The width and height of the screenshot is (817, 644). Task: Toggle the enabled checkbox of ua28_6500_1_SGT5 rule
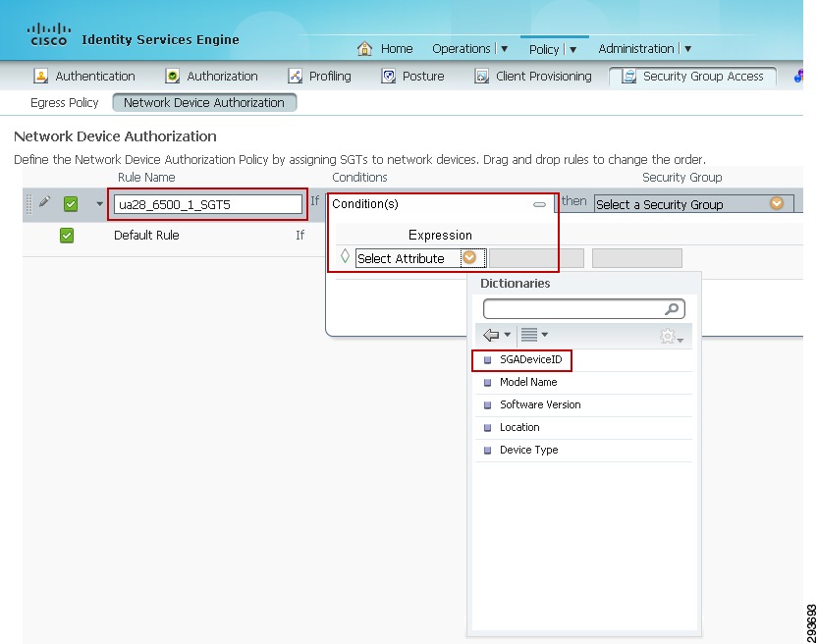point(71,204)
